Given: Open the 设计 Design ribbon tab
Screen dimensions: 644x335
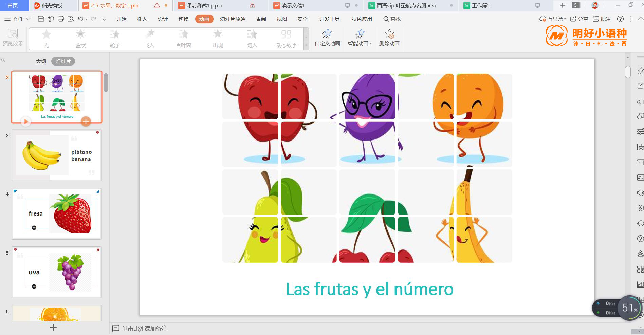Looking at the screenshot, I should pyautogui.click(x=163, y=19).
